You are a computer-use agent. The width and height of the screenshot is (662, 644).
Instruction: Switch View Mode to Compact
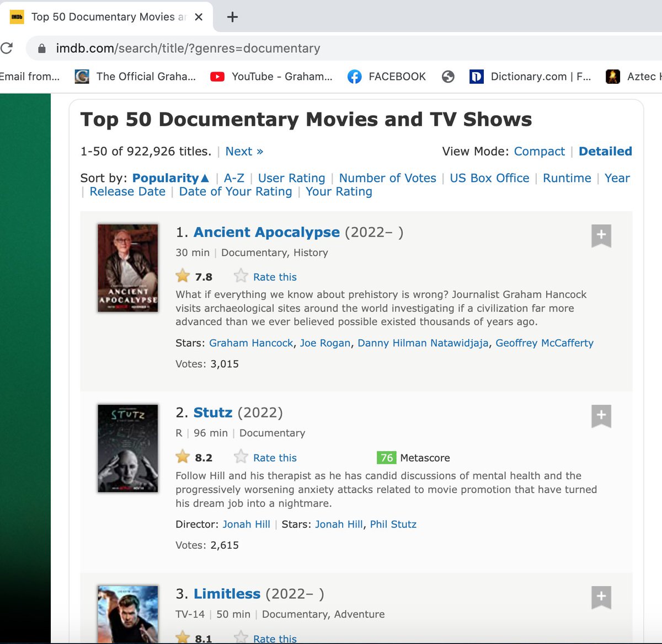540,152
